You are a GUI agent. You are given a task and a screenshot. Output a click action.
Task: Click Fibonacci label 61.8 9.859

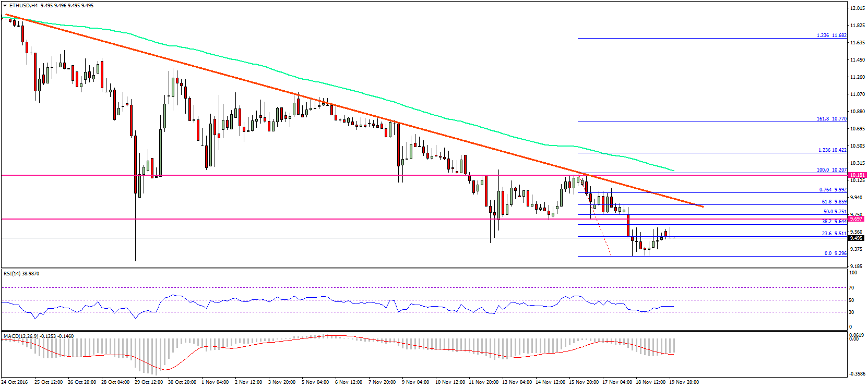click(834, 202)
